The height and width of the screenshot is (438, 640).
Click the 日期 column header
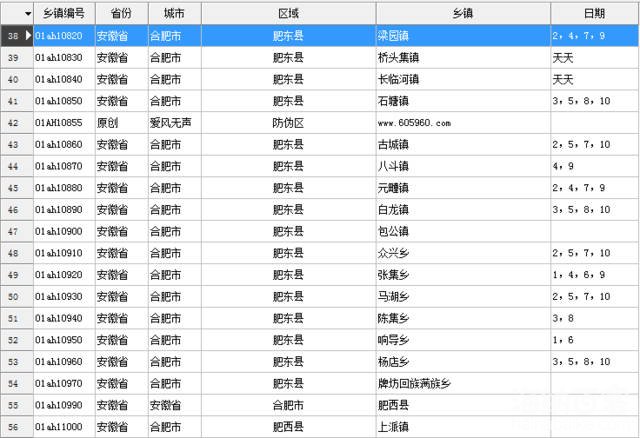click(593, 14)
